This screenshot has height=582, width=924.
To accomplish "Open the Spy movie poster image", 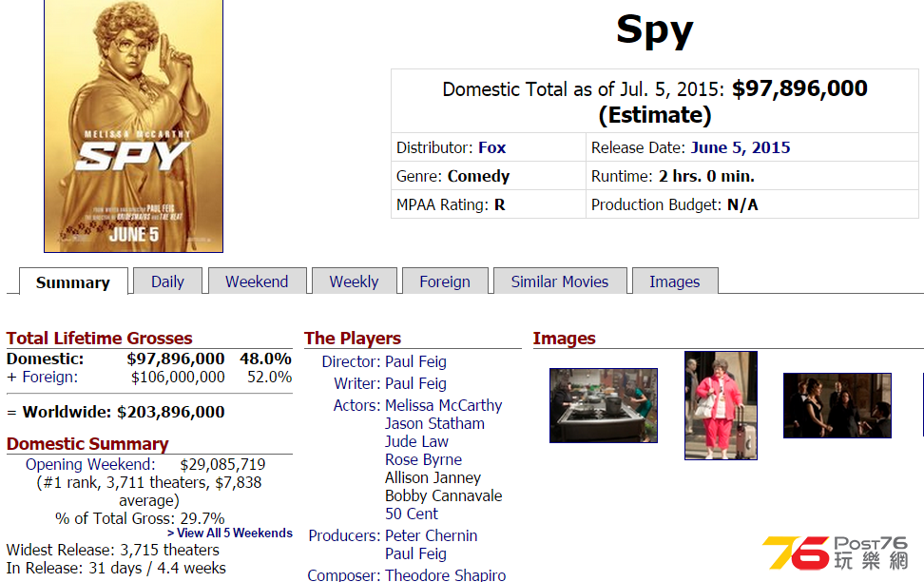I will (133, 126).
